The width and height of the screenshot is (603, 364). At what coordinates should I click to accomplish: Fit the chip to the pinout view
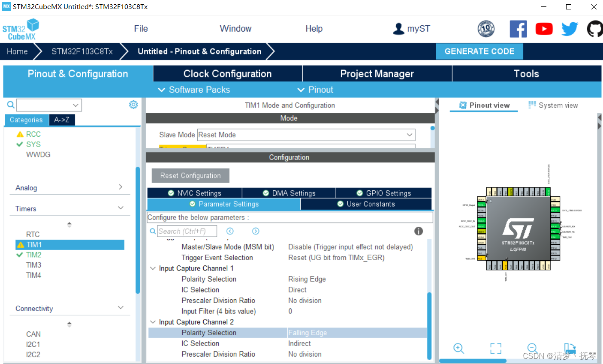(496, 348)
